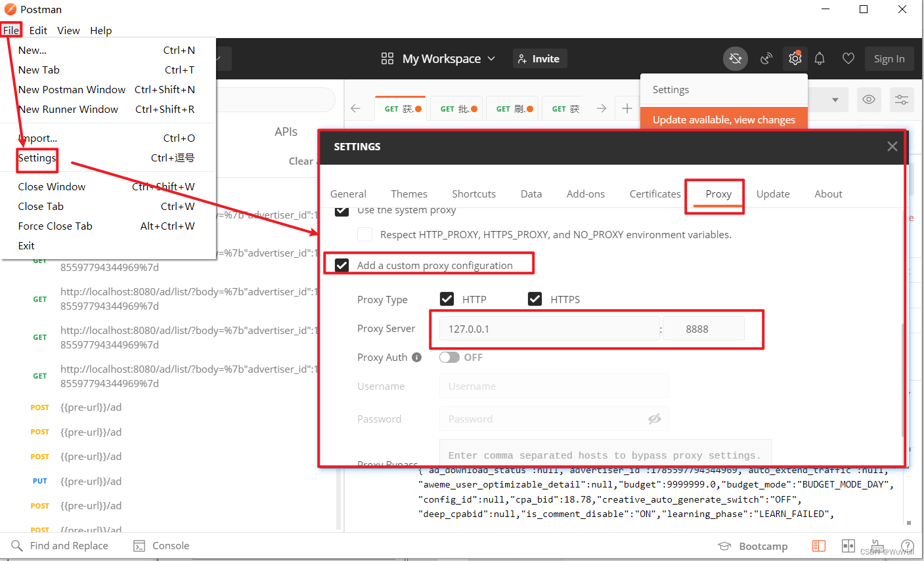Open the Help menu
This screenshot has height=561, width=924.
(101, 30)
